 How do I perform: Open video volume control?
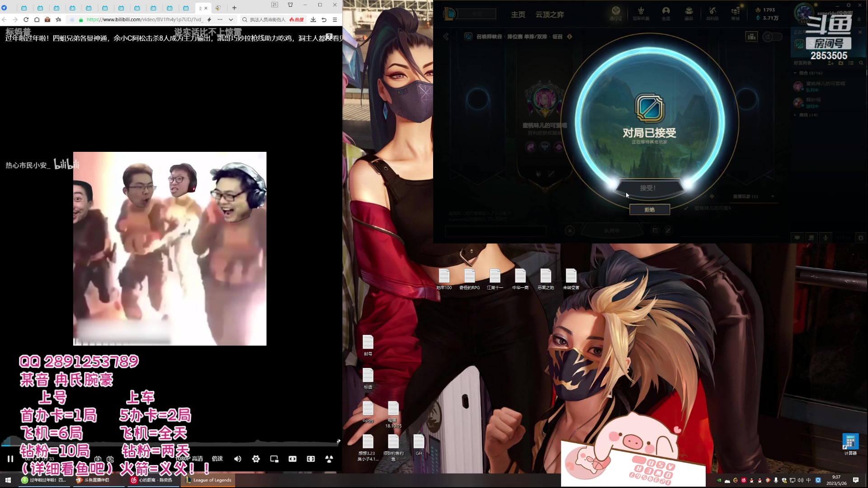(x=238, y=459)
